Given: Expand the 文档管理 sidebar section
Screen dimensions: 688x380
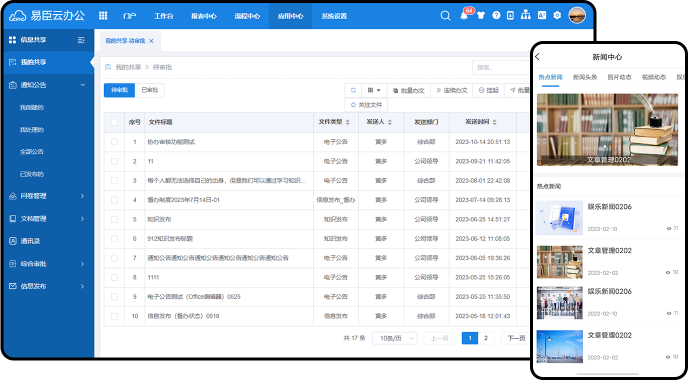Looking at the screenshot, I should pyautogui.click(x=82, y=219).
